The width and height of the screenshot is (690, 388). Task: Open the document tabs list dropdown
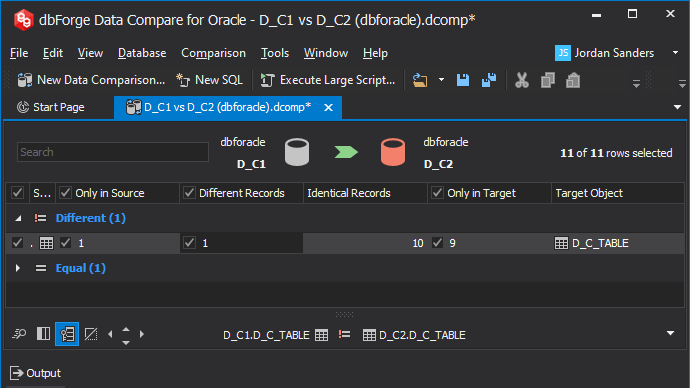[677, 107]
